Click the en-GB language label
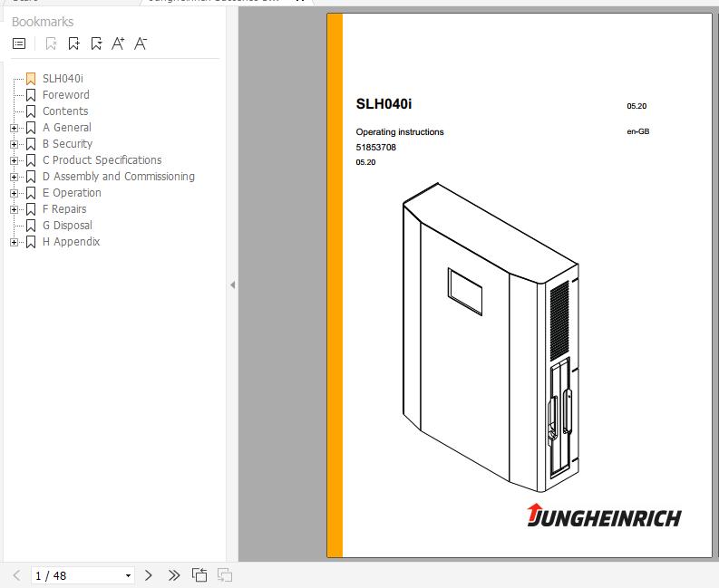Viewport: 719px width, 588px height. click(637, 131)
